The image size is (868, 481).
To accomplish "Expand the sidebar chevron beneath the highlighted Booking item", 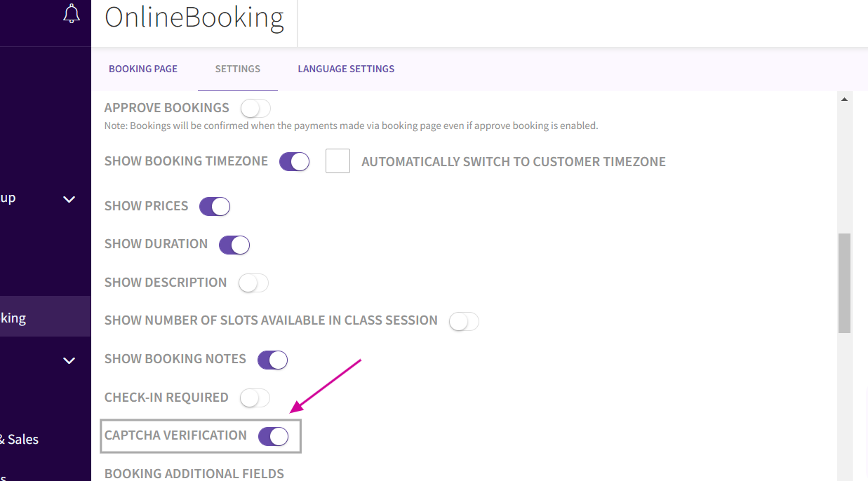I will point(69,360).
